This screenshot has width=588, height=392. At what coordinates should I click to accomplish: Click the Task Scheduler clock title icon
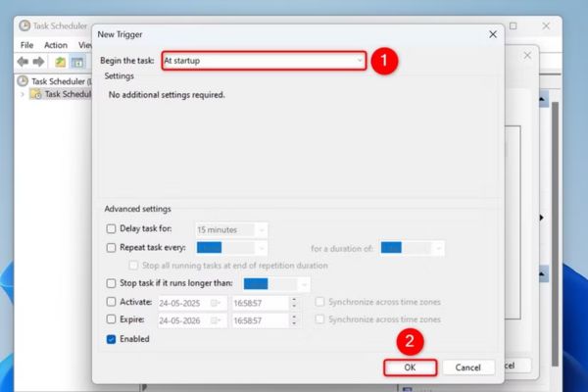[24, 26]
